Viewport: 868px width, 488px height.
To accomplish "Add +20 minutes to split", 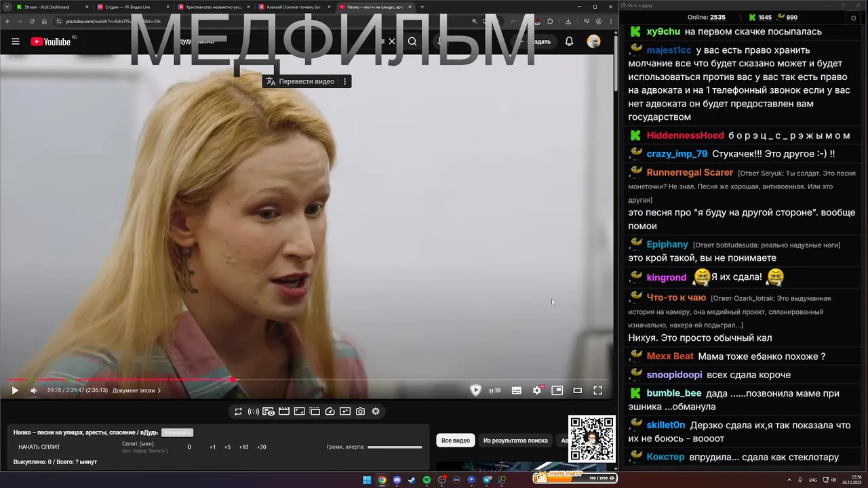I will point(261,447).
